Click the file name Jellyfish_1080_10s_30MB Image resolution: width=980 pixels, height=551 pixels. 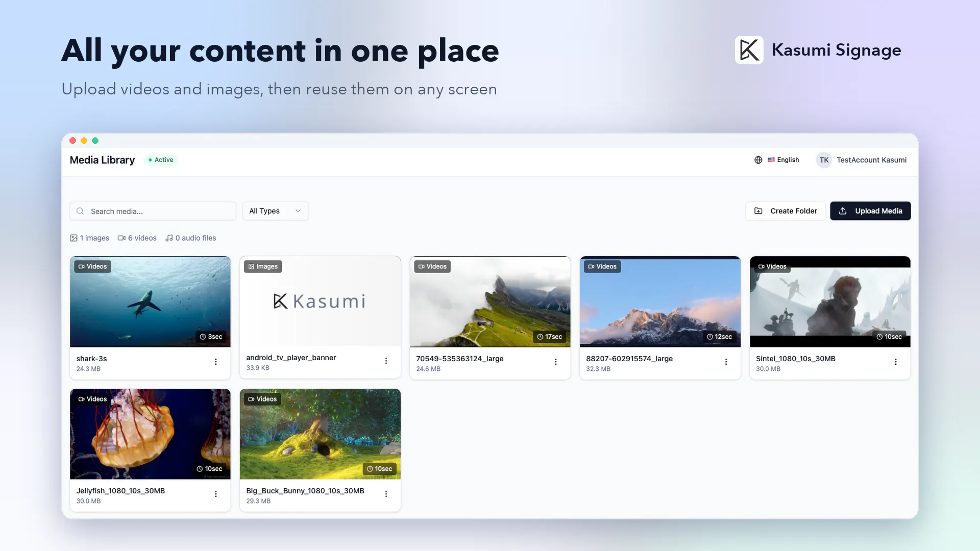coord(120,491)
